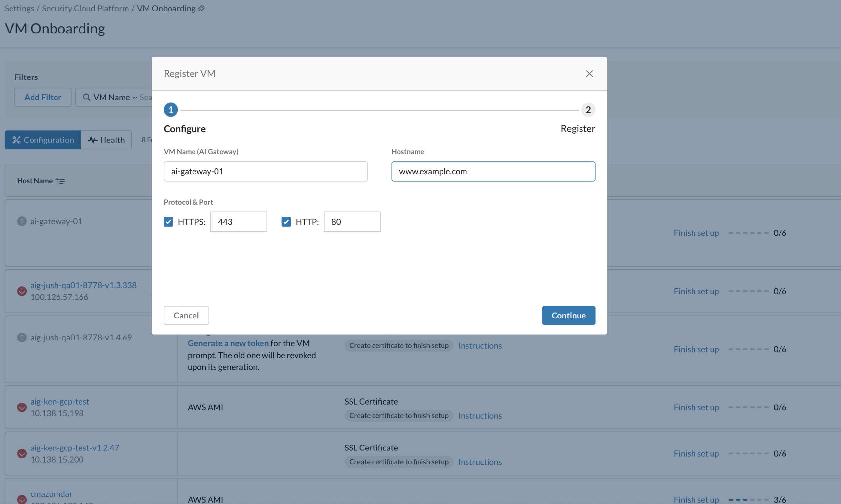Click Create certificate badge in aig-ken-gcp-test-v1.2.47 row
The image size is (841, 504).
(398, 462)
